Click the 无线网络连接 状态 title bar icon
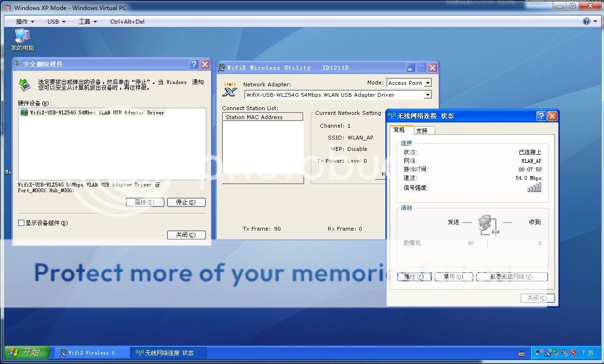Screen dimensions: 604x364 (x=392, y=116)
